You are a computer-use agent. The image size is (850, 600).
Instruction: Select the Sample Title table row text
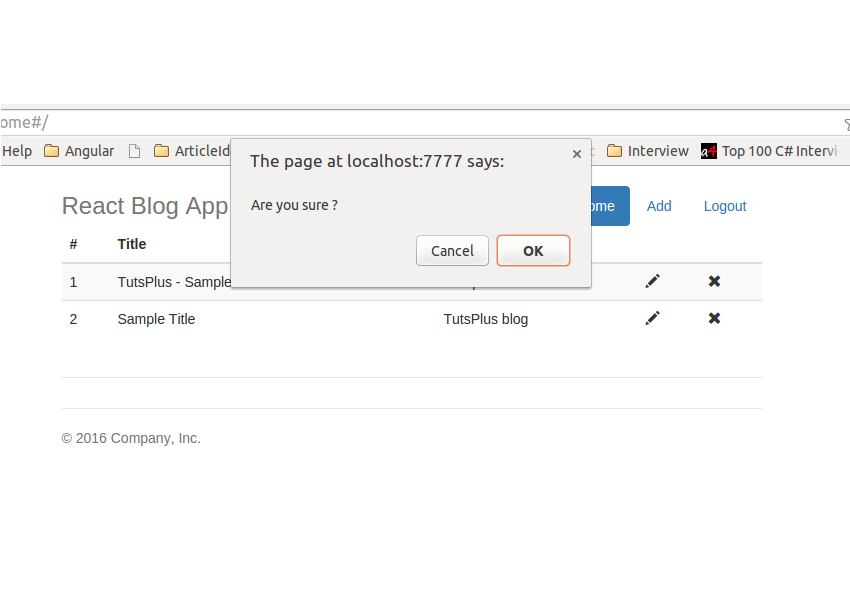coord(156,319)
